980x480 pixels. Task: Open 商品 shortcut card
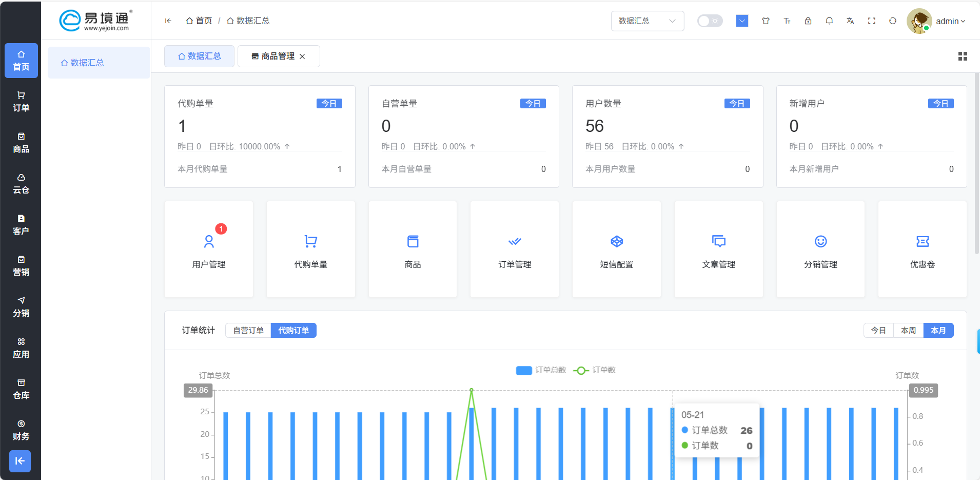(x=413, y=249)
